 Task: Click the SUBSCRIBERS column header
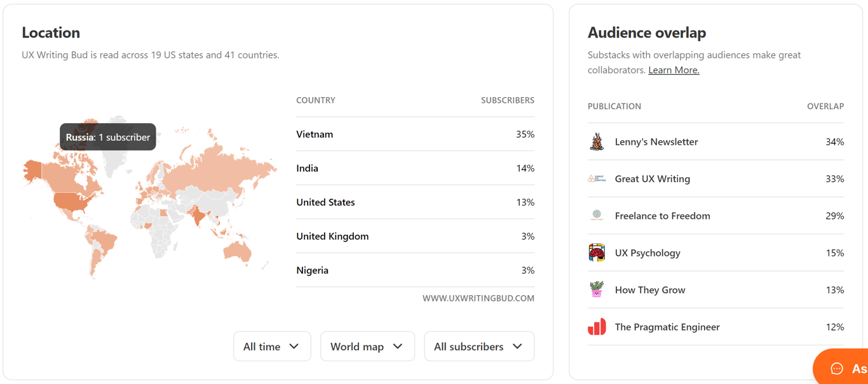[508, 100]
